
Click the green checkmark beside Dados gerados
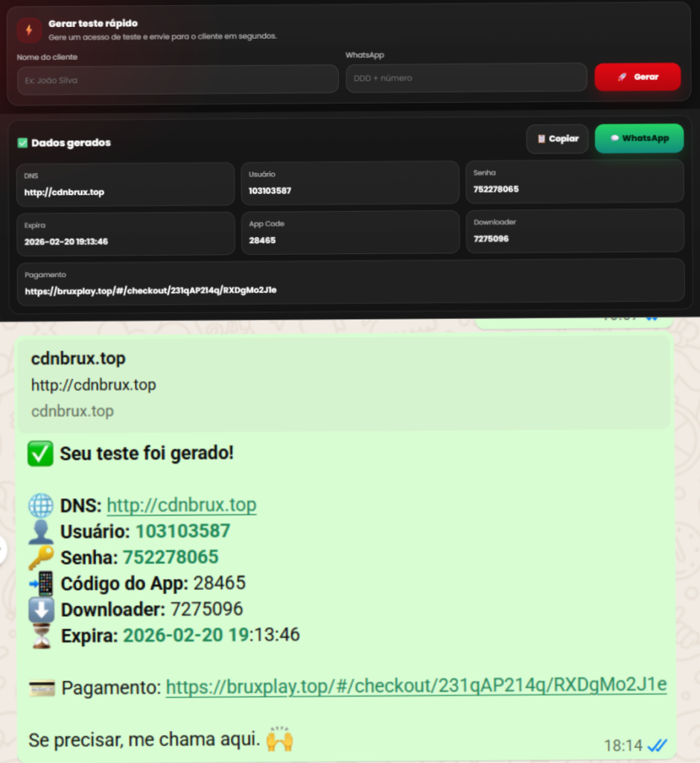point(22,142)
